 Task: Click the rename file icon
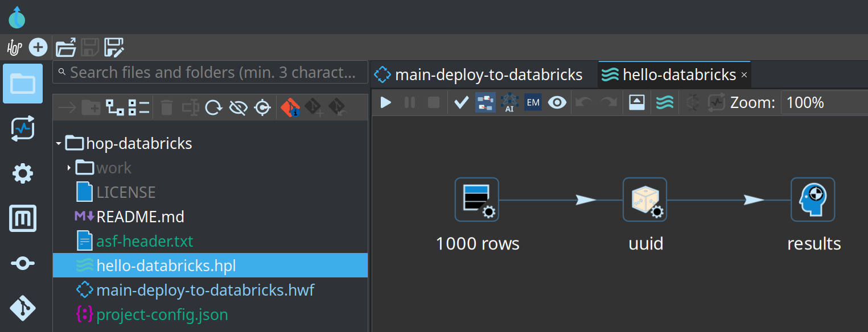(x=190, y=107)
